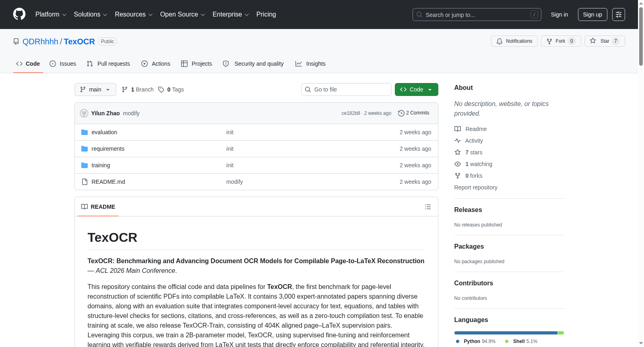Open the main branch selector dropdown

point(95,89)
